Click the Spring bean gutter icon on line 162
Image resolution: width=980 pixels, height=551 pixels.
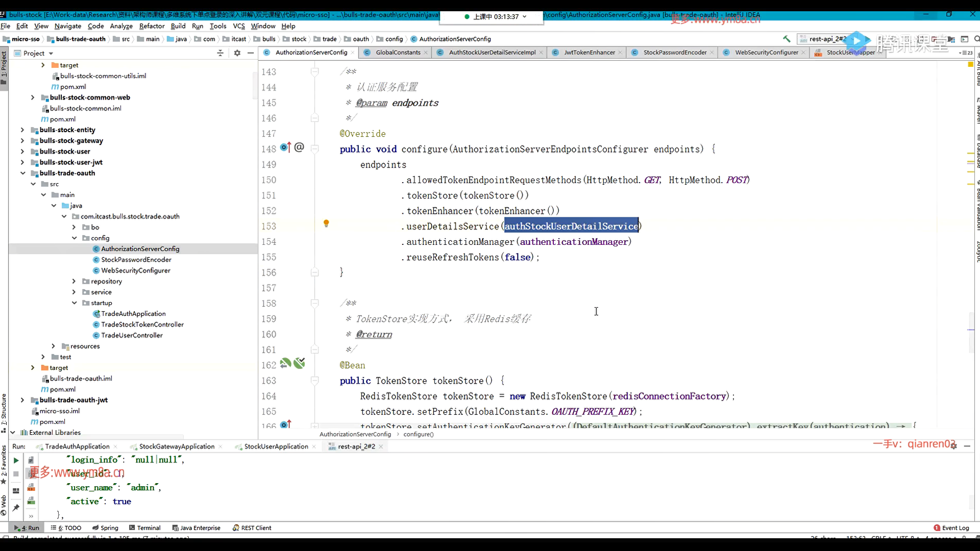(x=285, y=363)
